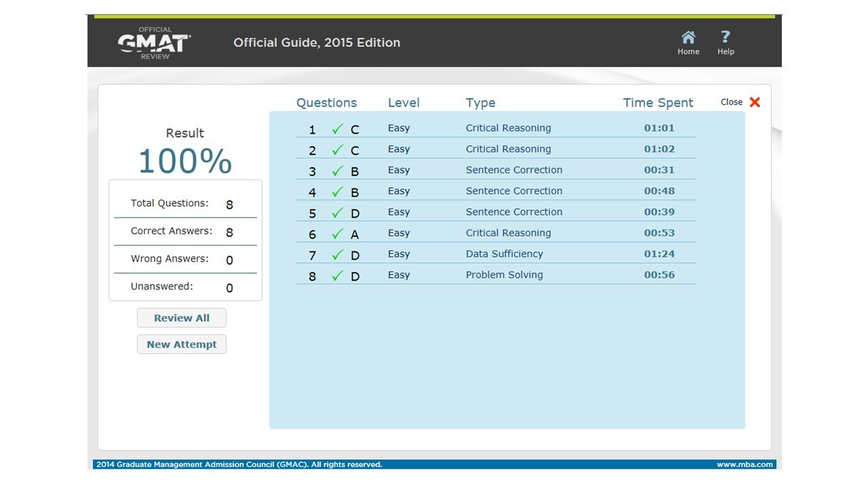Click the red X close icon
Image resolution: width=868 pixels, height=488 pixels.
pos(755,102)
